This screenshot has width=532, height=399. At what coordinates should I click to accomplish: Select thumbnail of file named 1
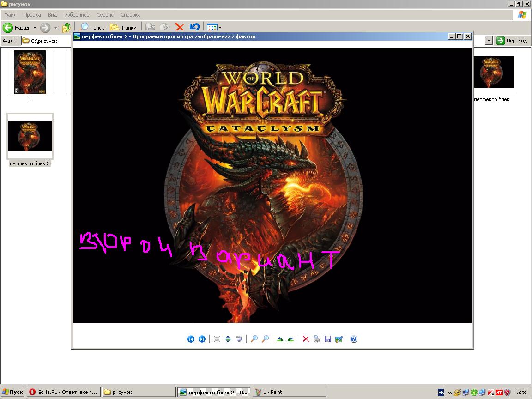coord(30,72)
